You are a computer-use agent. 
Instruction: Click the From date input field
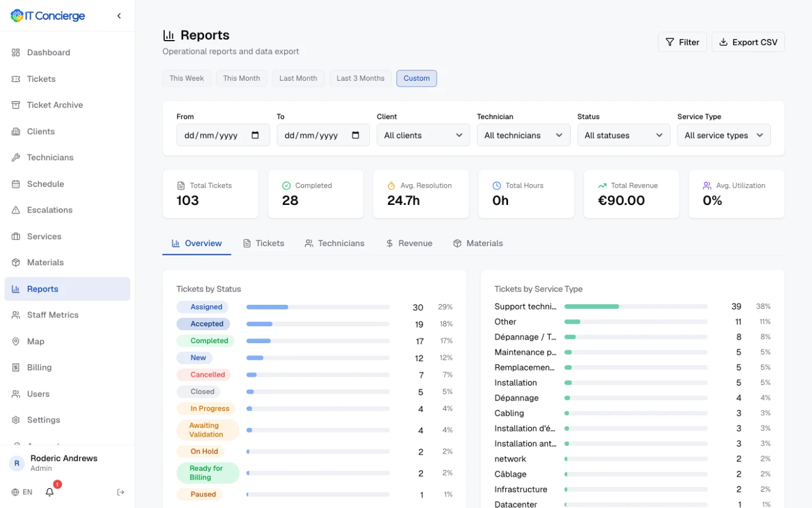coord(223,135)
